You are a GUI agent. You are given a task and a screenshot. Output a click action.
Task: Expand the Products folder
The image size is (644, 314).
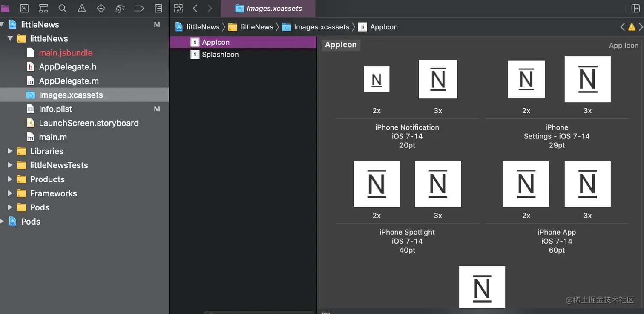tap(10, 179)
